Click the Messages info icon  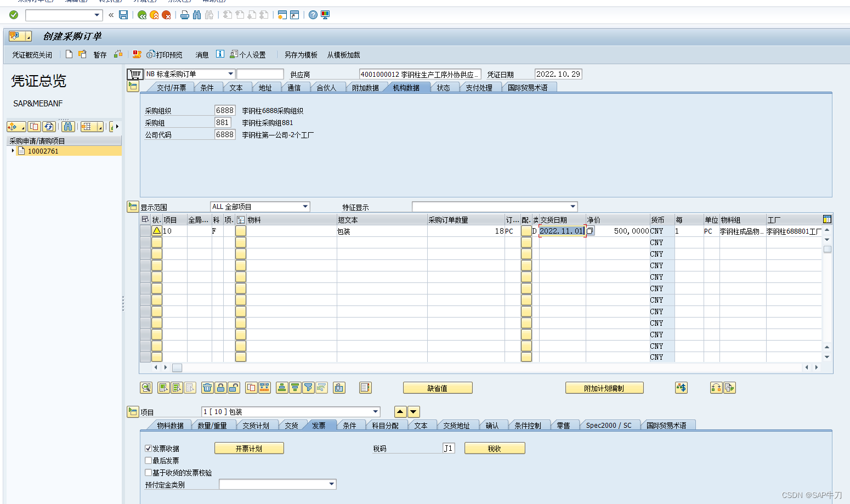pyautogui.click(x=220, y=54)
